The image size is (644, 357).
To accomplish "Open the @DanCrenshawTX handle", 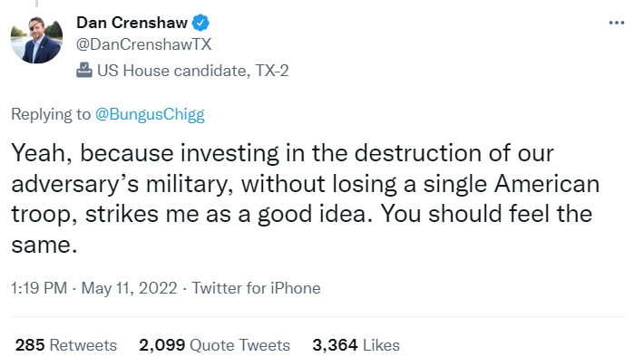I will click(143, 44).
